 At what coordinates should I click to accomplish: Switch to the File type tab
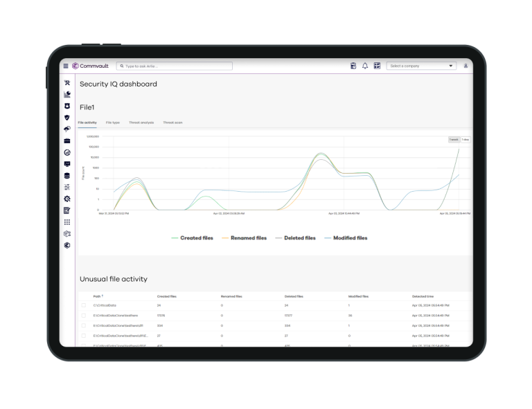coord(113,122)
